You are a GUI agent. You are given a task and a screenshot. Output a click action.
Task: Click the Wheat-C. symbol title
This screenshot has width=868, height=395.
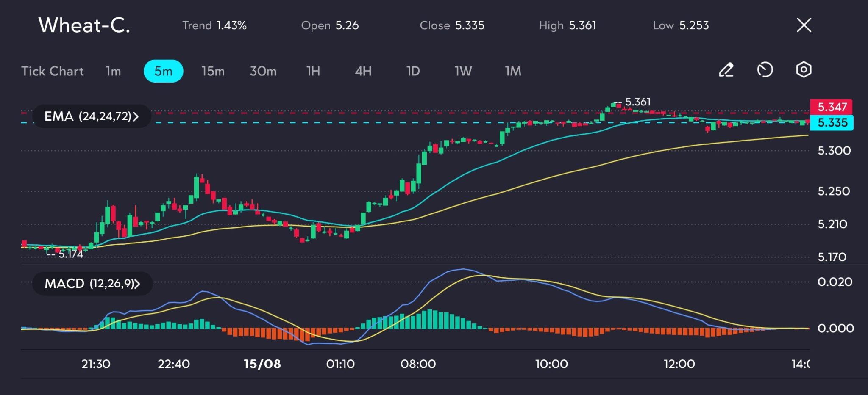(x=84, y=25)
